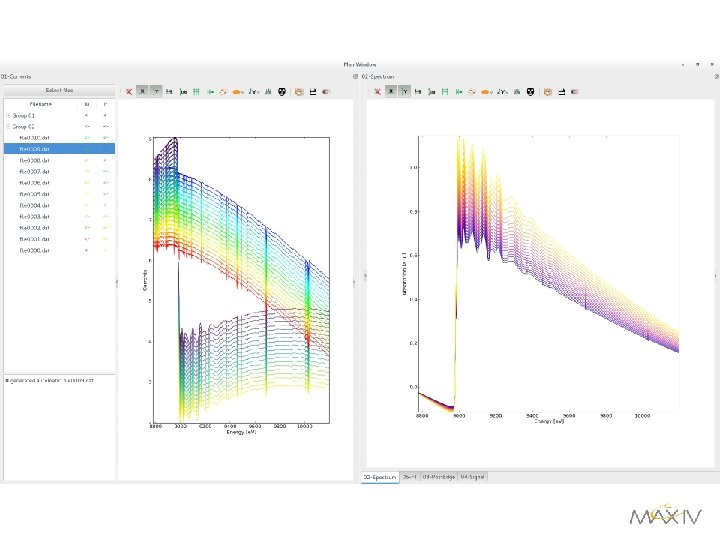Screen dimensions: 720x540
Task: Click the log message text area
Action: point(60,427)
